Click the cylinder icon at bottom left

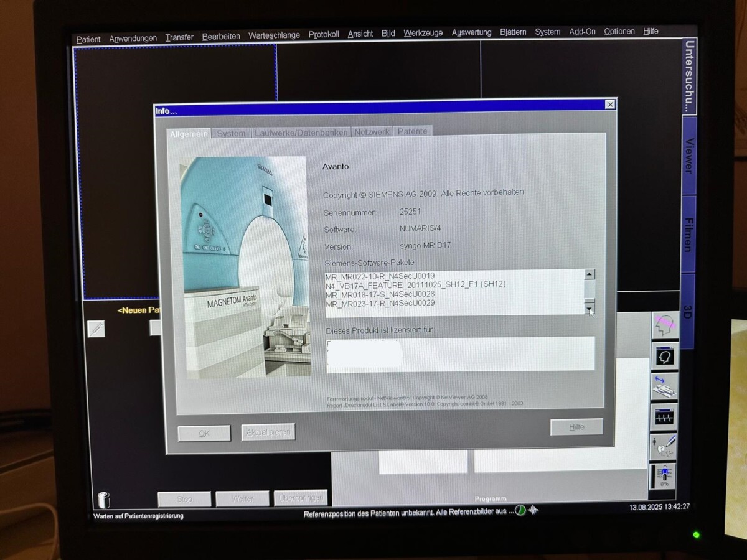click(x=103, y=500)
